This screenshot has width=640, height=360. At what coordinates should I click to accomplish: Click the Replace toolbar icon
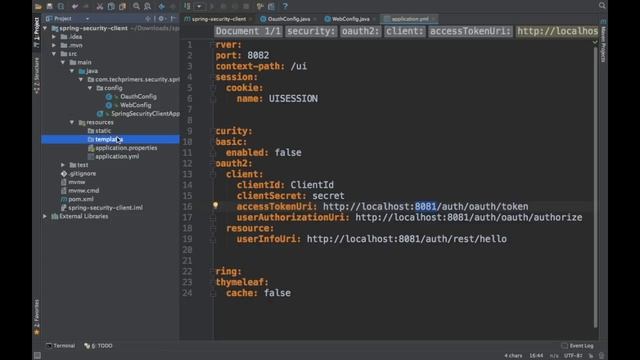(147, 6)
